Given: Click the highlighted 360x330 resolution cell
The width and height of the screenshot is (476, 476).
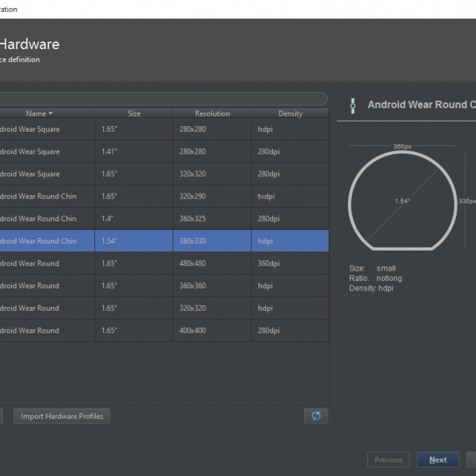Looking at the screenshot, I should 212,240.
